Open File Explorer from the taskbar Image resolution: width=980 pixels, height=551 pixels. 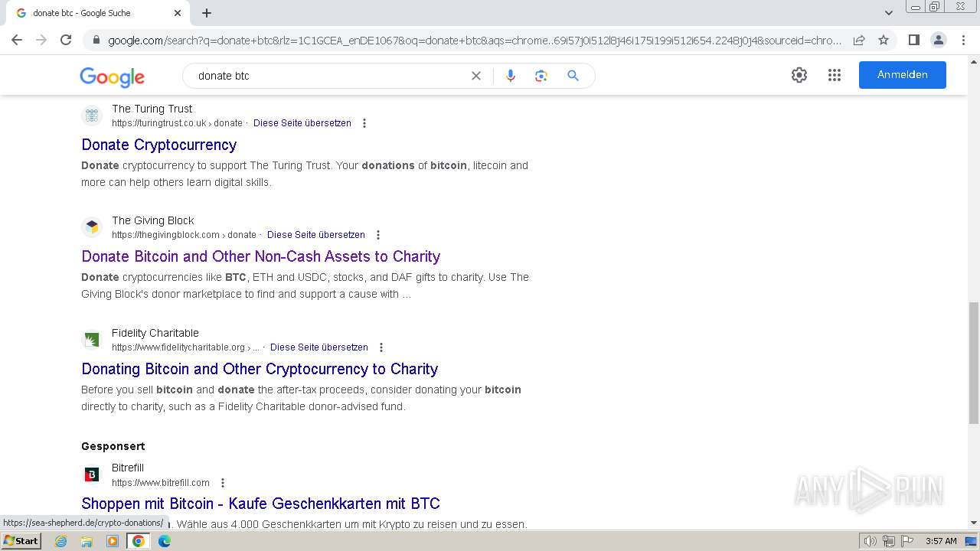tap(87, 541)
